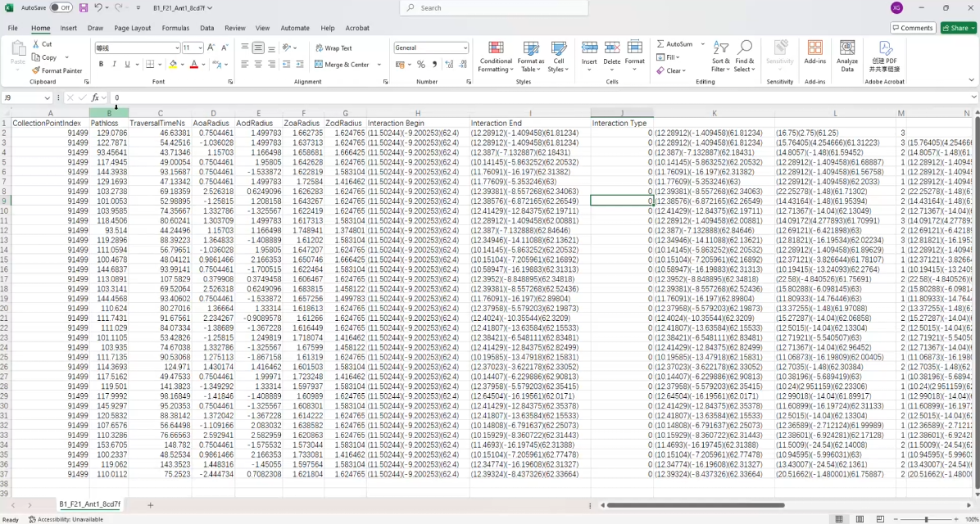The width and height of the screenshot is (980, 524).
Task: Click the Format Painter icon
Action: [36, 70]
